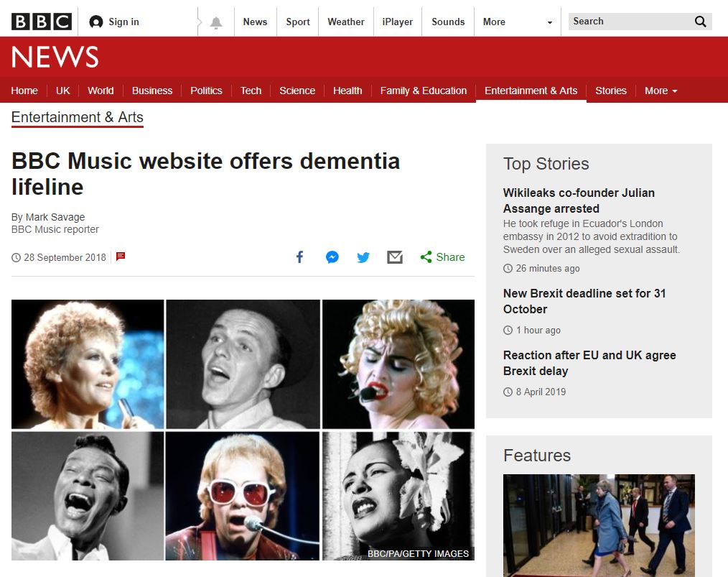Click the Assange story summary text
Image resolution: width=728 pixels, height=577 pixels.
point(591,236)
